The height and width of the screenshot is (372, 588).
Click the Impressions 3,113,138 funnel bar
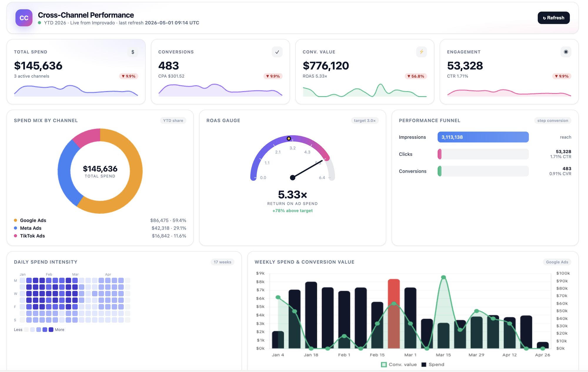(x=483, y=137)
